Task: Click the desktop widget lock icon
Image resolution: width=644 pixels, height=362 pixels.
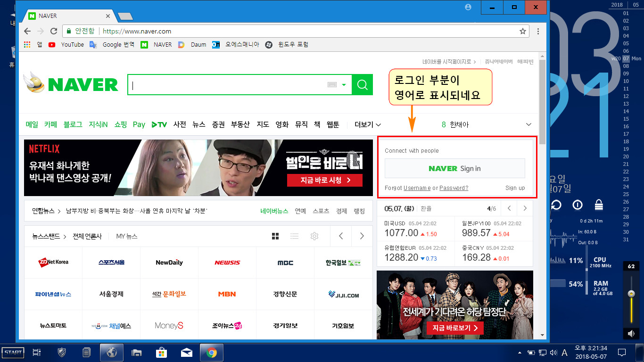Action: coord(599,205)
